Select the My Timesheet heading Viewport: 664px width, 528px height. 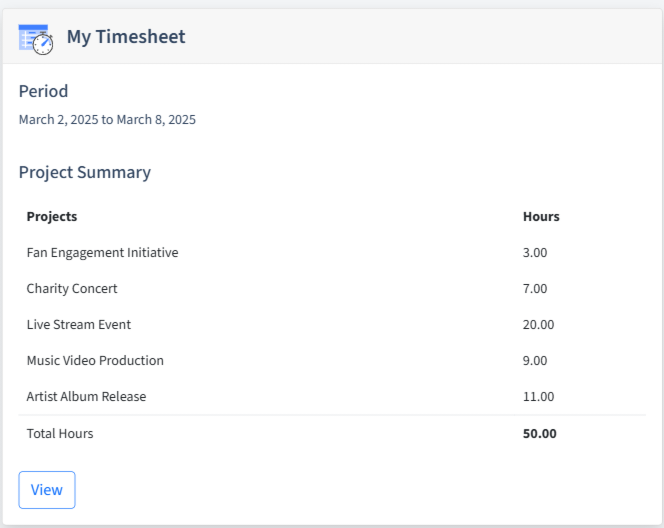tap(126, 36)
